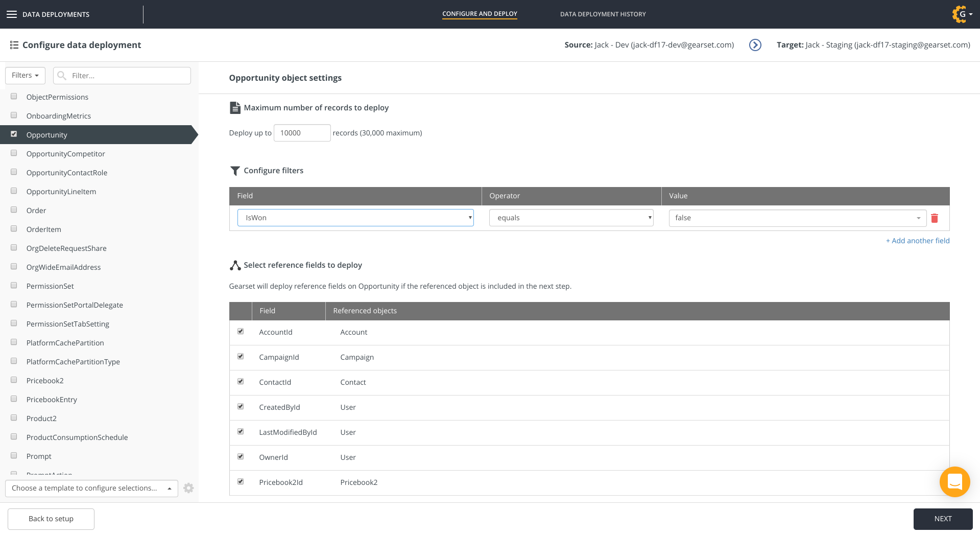980x535 pixels.
Task: Switch to Data Deployment History tab
Action: click(x=603, y=14)
